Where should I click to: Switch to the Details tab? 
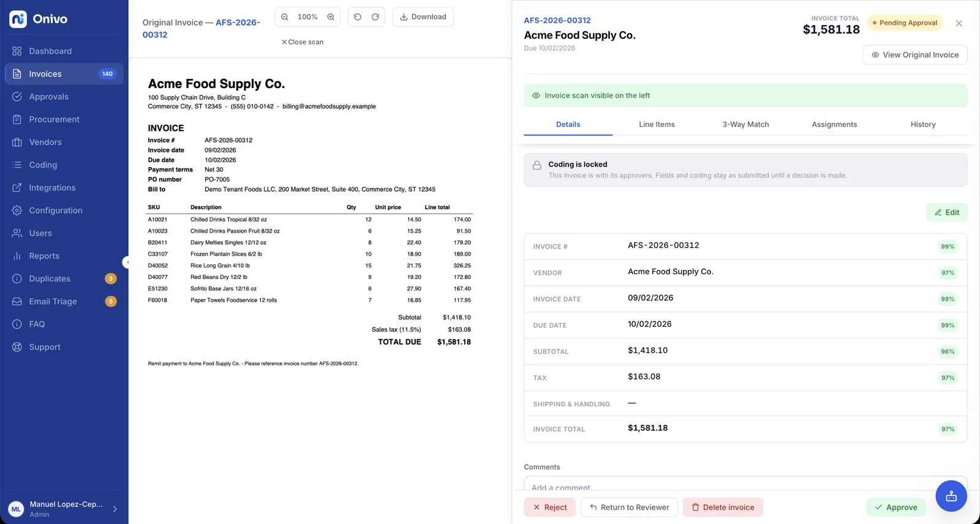click(568, 124)
